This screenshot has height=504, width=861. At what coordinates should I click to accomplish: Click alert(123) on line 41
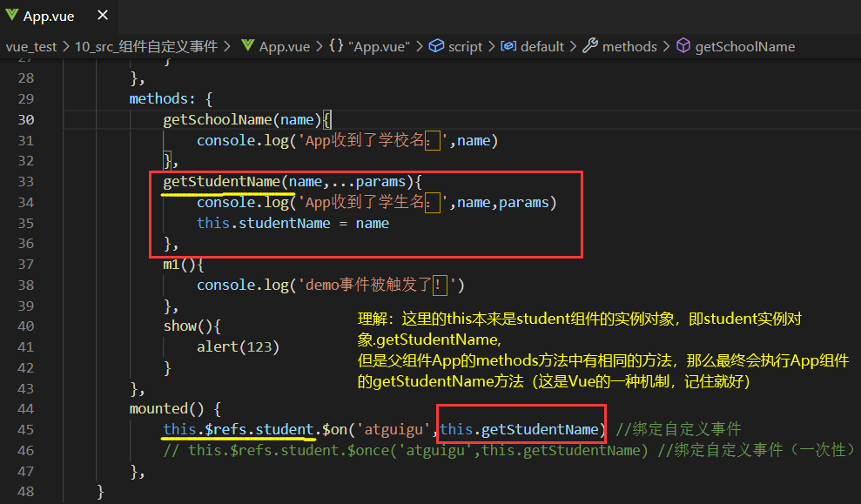[x=239, y=347]
